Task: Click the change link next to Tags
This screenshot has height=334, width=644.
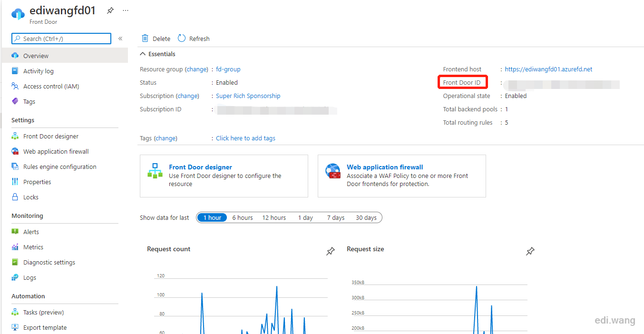Action: point(166,138)
